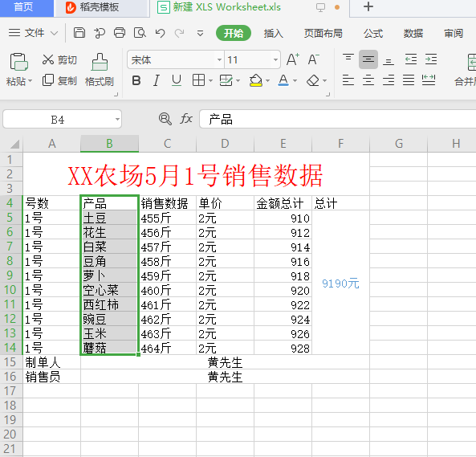Align cell content to top
Screen dimensions: 476x457
348,58
